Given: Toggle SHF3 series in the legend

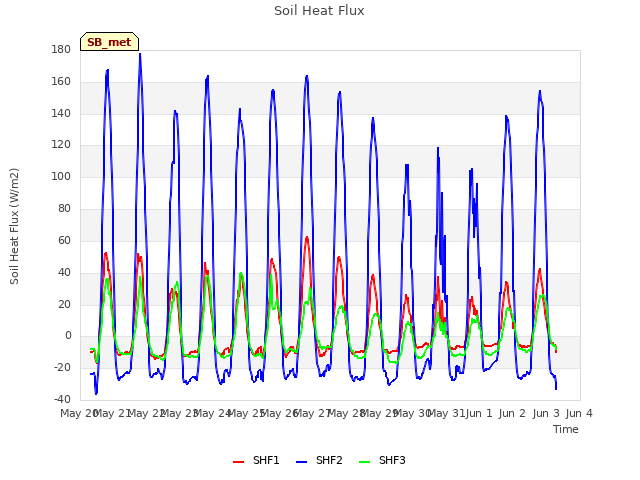Looking at the screenshot, I should pyautogui.click(x=382, y=460).
